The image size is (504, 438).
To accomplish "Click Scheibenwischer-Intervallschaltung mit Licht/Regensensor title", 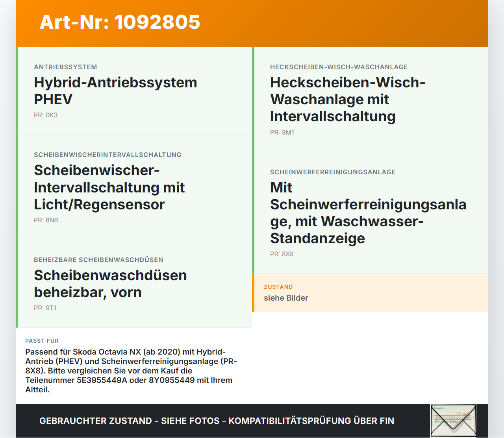I will click(x=109, y=187).
